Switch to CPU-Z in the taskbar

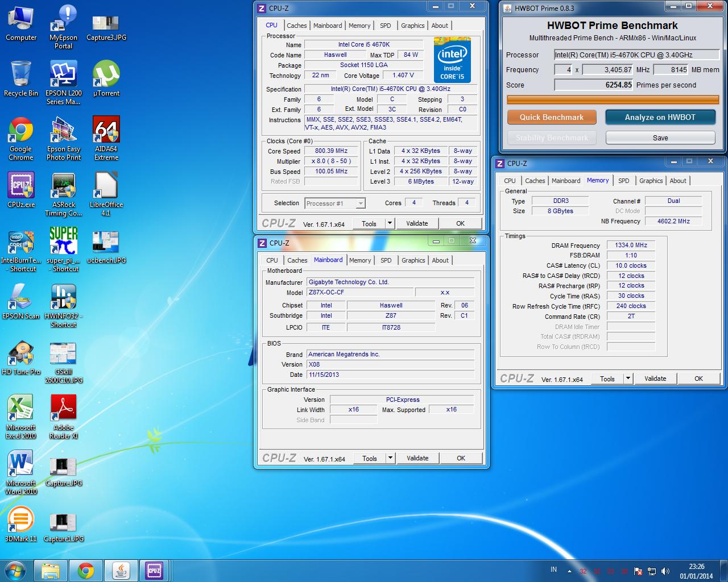point(154,571)
